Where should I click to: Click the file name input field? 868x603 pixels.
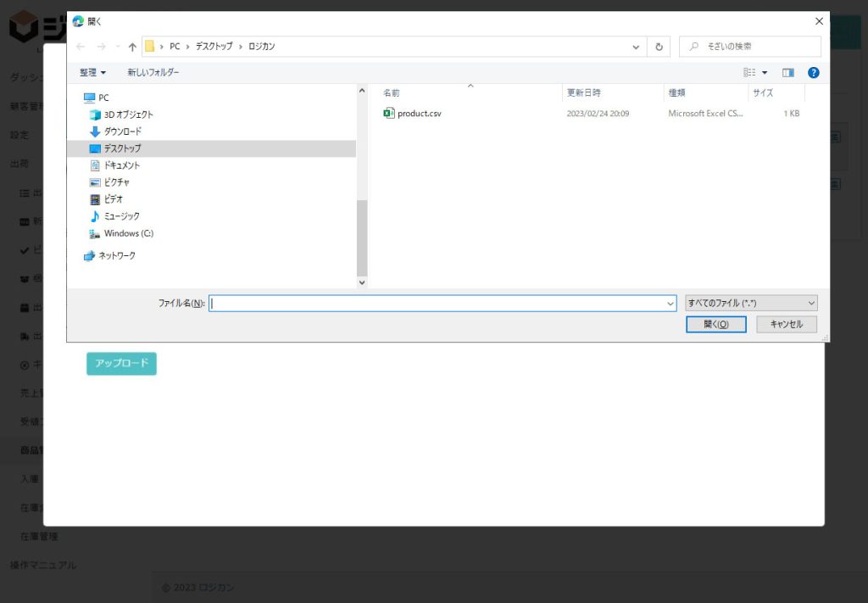point(437,303)
